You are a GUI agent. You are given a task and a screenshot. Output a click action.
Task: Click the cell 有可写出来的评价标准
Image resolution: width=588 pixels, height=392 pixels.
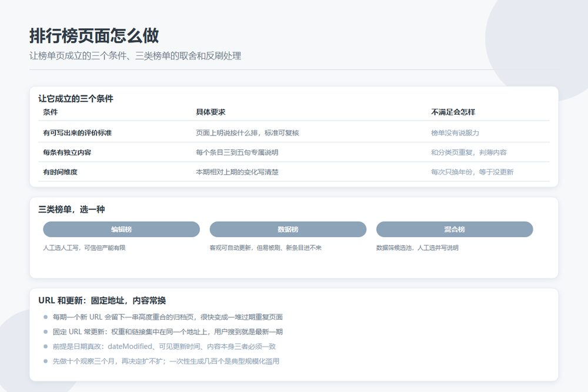pyautogui.click(x=77, y=133)
